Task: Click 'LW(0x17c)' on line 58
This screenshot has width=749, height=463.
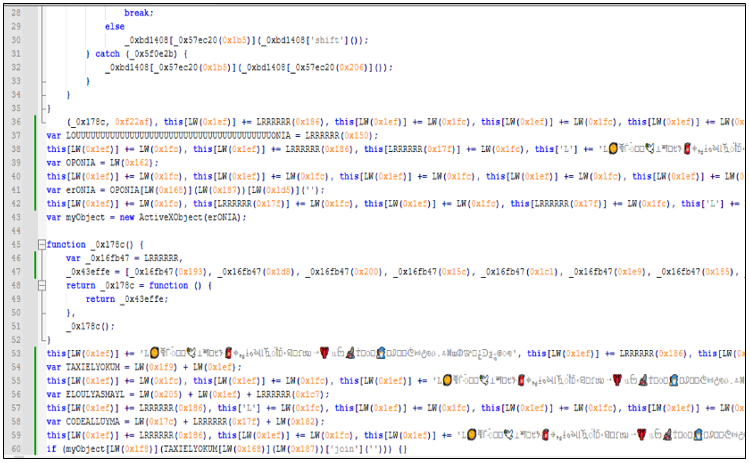Action: tap(156, 422)
